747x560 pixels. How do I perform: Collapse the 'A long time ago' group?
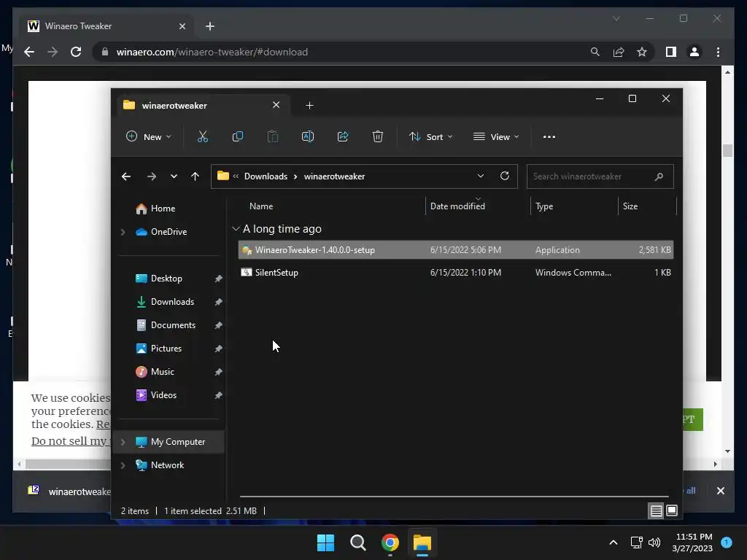tap(236, 229)
